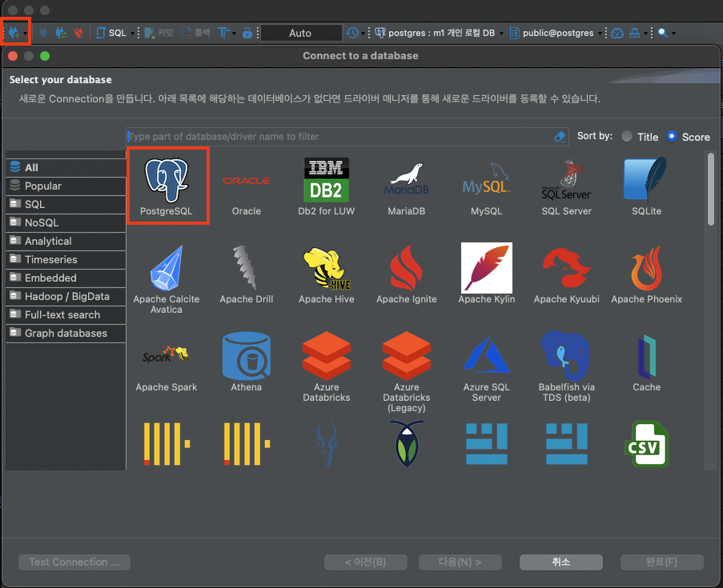This screenshot has height=588, width=723.
Task: Select the All category
Action: [66, 167]
